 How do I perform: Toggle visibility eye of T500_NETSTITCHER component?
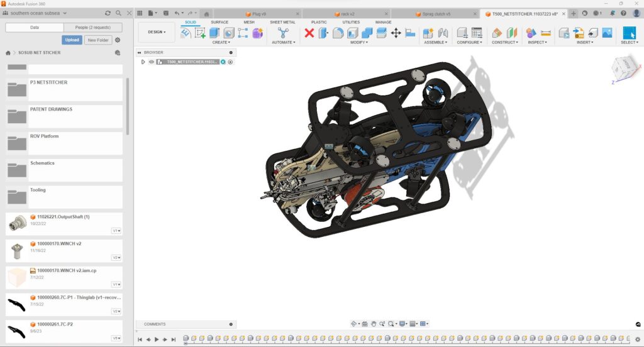pyautogui.click(x=152, y=62)
